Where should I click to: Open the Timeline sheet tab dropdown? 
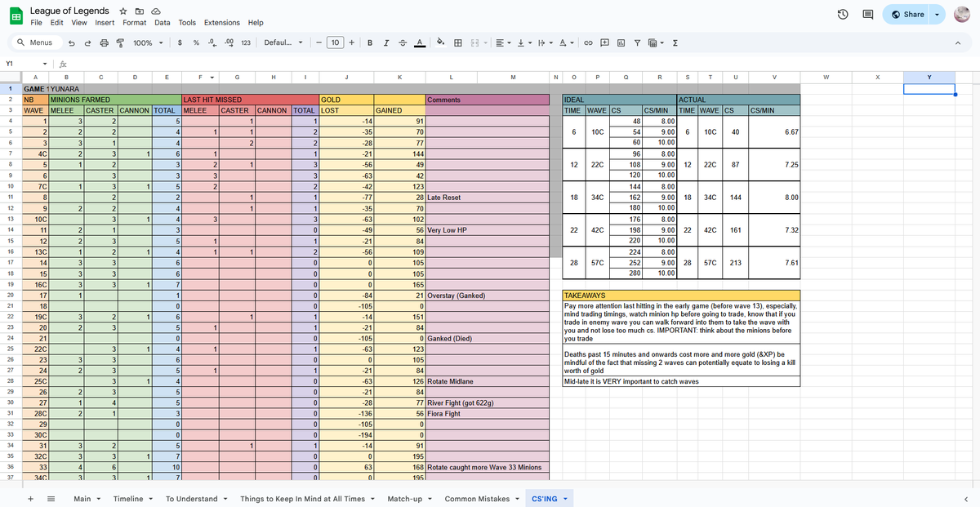pos(151,498)
